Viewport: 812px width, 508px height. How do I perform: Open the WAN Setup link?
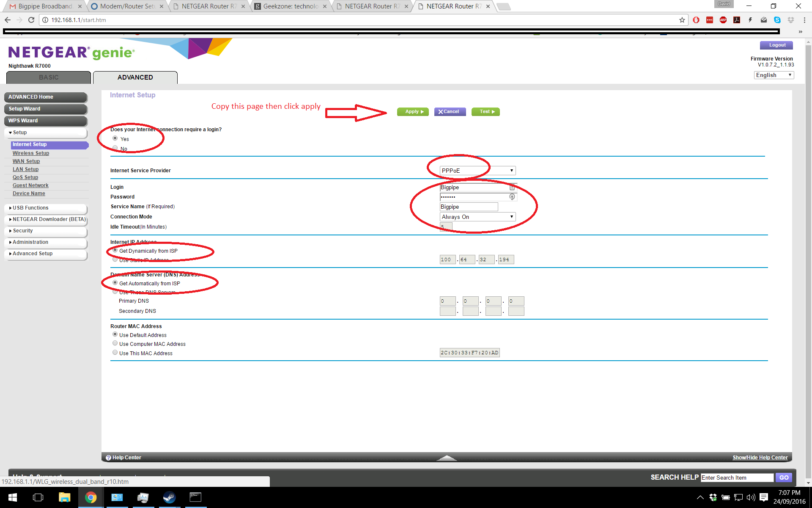[26, 161]
